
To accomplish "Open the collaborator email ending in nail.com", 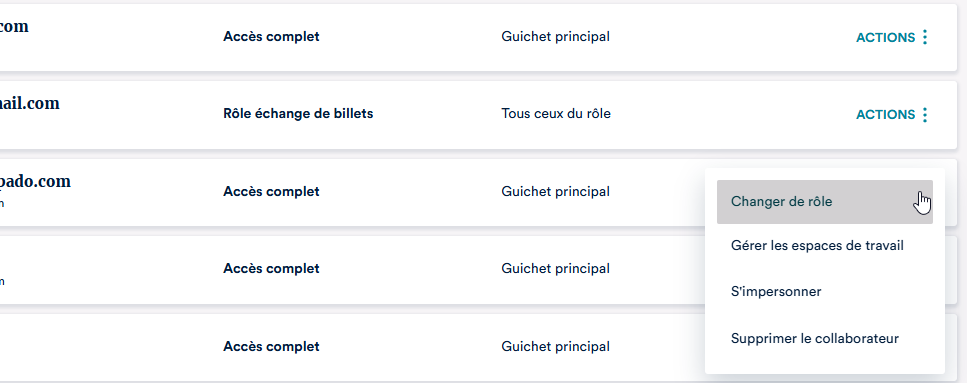I will click(30, 103).
